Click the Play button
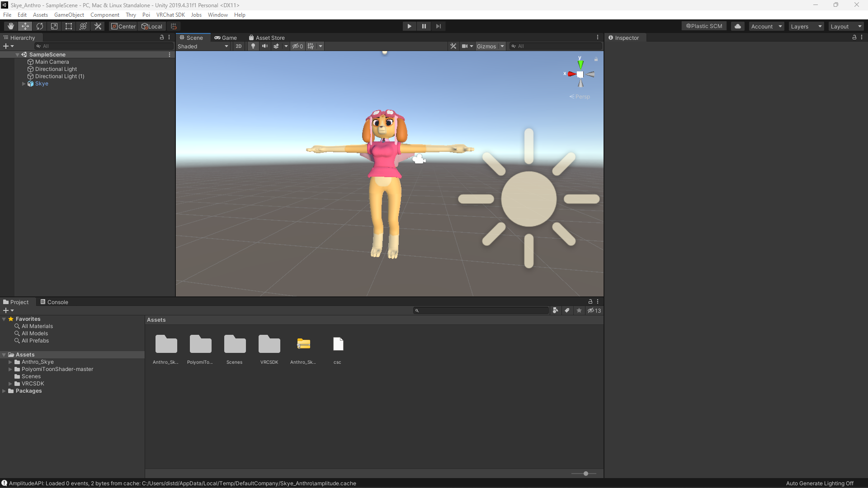 (x=409, y=26)
